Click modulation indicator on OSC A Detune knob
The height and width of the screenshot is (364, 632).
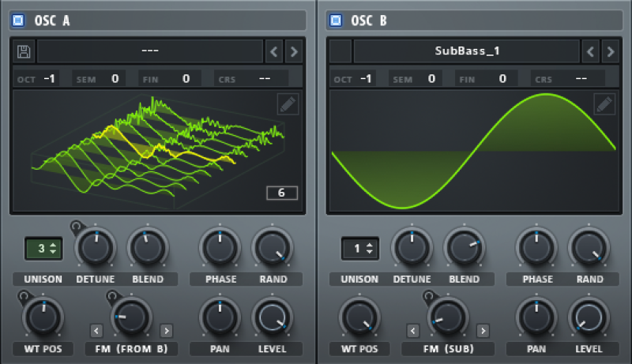(76, 227)
